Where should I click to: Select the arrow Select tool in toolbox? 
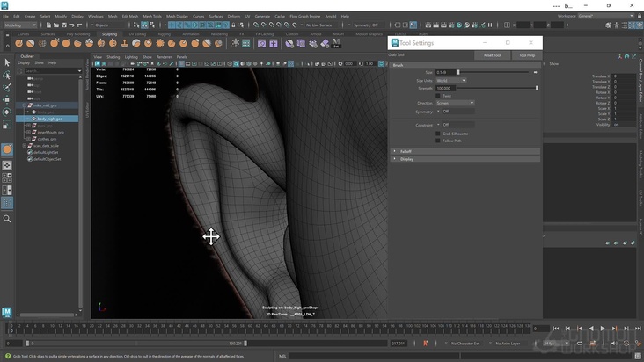pyautogui.click(x=7, y=62)
